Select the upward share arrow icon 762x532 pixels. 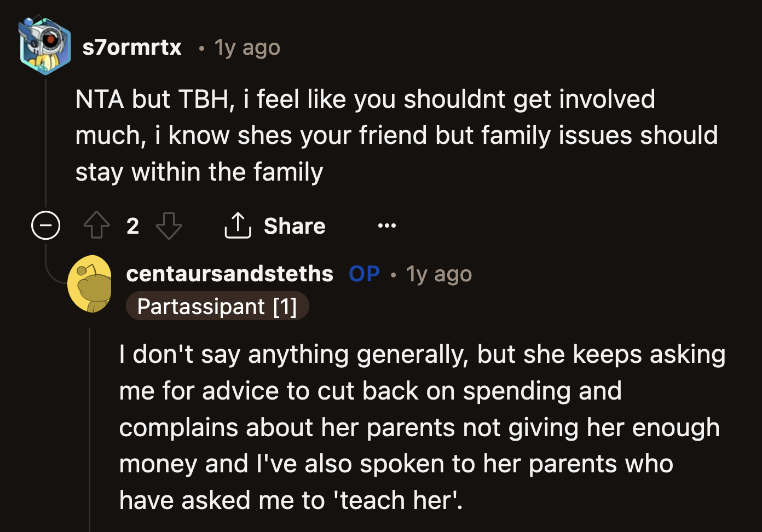[238, 225]
